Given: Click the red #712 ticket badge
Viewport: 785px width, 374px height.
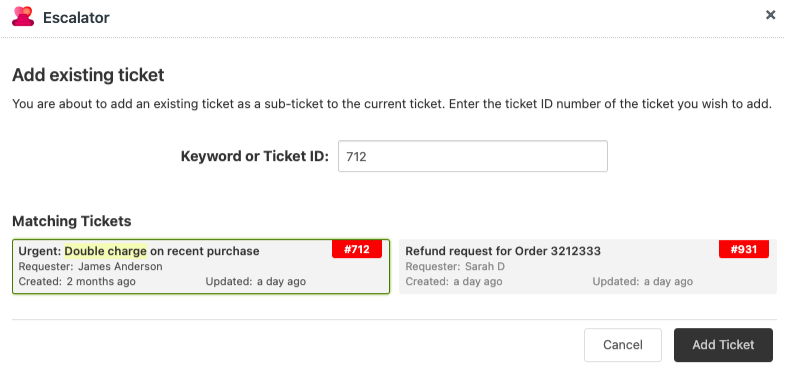Looking at the screenshot, I should (357, 249).
